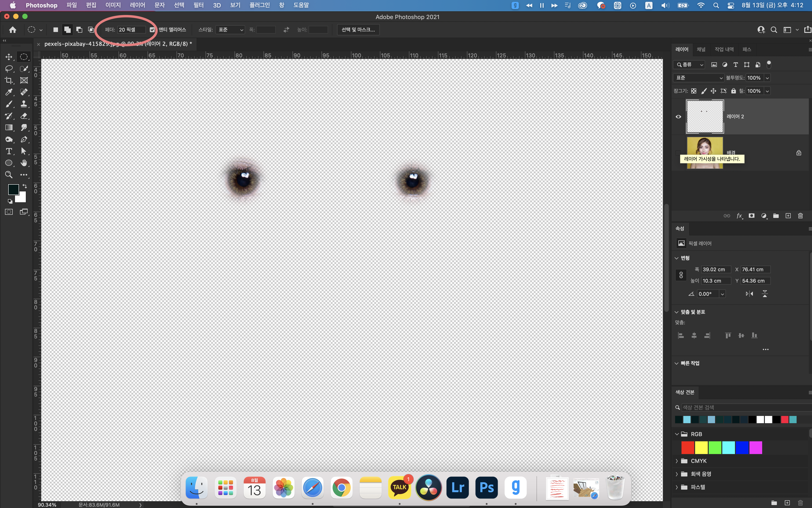The height and width of the screenshot is (508, 812).
Task: Toggle lock image pixels brush icon
Action: pos(704,91)
